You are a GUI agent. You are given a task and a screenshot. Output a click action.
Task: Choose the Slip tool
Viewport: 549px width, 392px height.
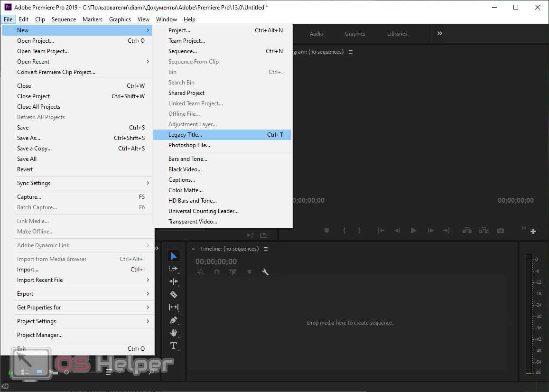[174, 307]
